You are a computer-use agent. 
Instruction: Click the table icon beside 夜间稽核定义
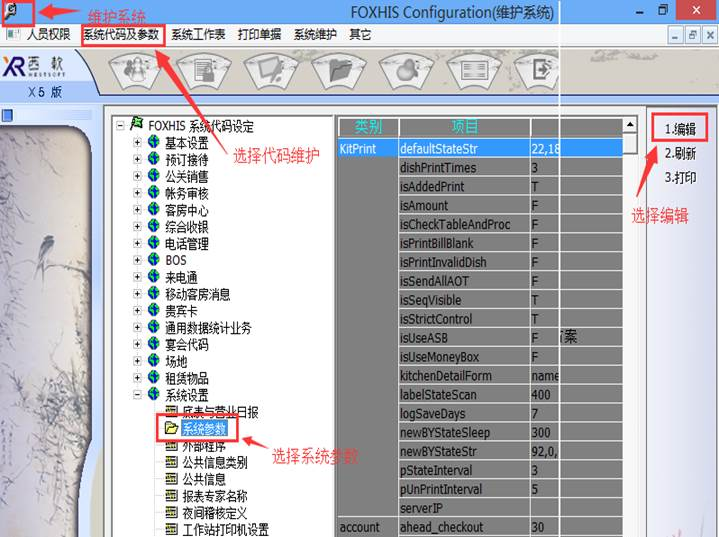[x=171, y=512]
